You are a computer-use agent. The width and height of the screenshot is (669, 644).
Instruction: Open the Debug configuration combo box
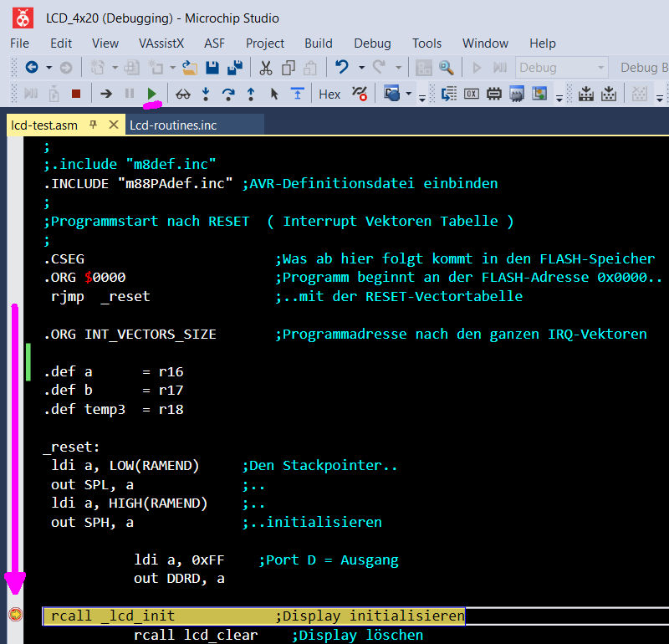pos(561,68)
